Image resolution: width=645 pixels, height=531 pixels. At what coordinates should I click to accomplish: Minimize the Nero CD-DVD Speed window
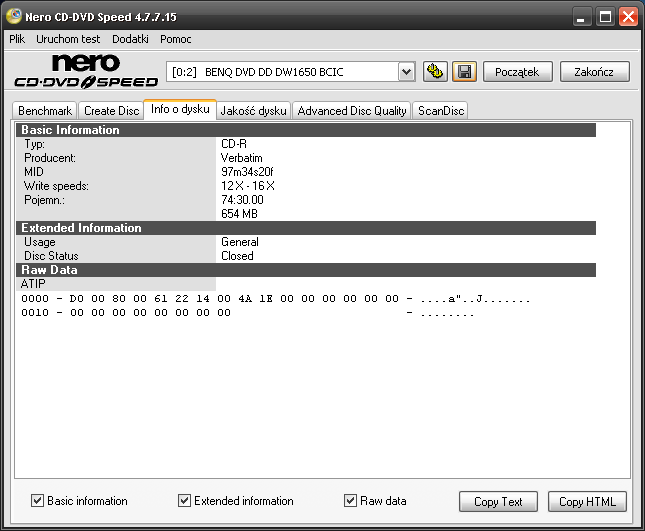[x=581, y=17]
